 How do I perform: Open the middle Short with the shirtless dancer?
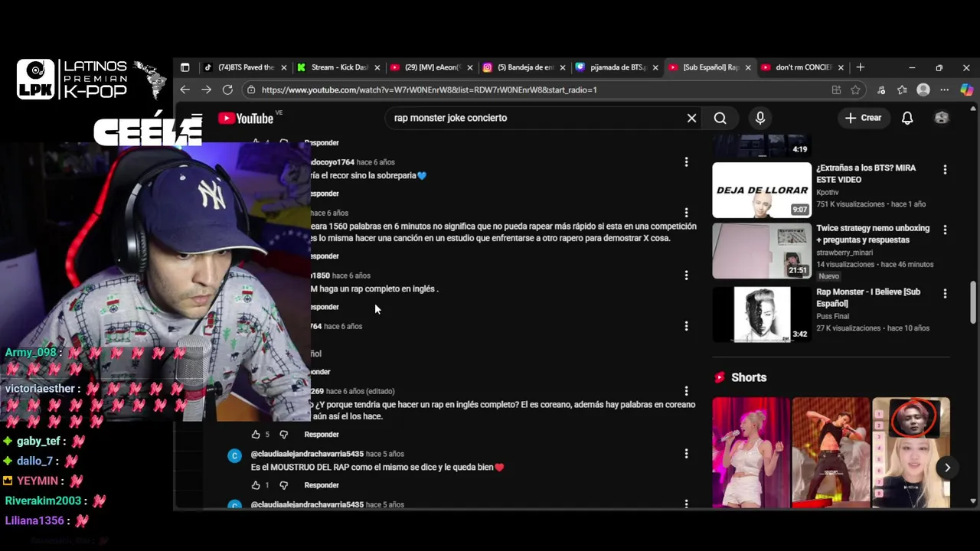[x=831, y=452]
